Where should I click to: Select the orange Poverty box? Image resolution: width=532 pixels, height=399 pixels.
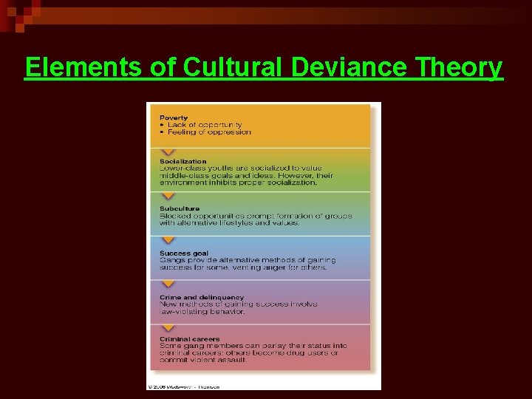click(x=260, y=126)
